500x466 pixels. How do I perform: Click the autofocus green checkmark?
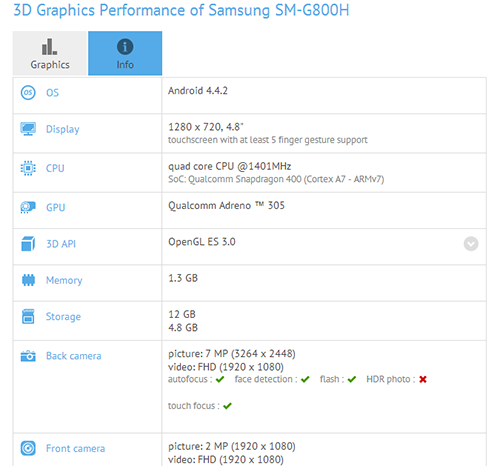[220, 379]
